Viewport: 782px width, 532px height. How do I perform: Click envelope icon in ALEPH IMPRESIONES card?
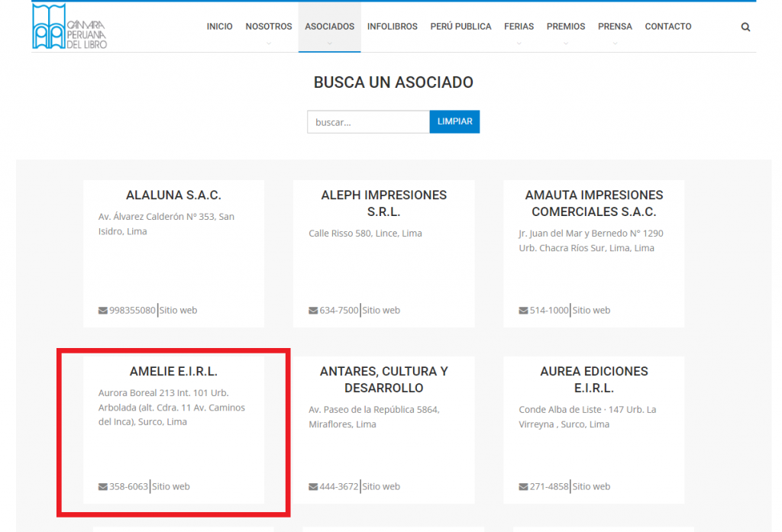[313, 311]
